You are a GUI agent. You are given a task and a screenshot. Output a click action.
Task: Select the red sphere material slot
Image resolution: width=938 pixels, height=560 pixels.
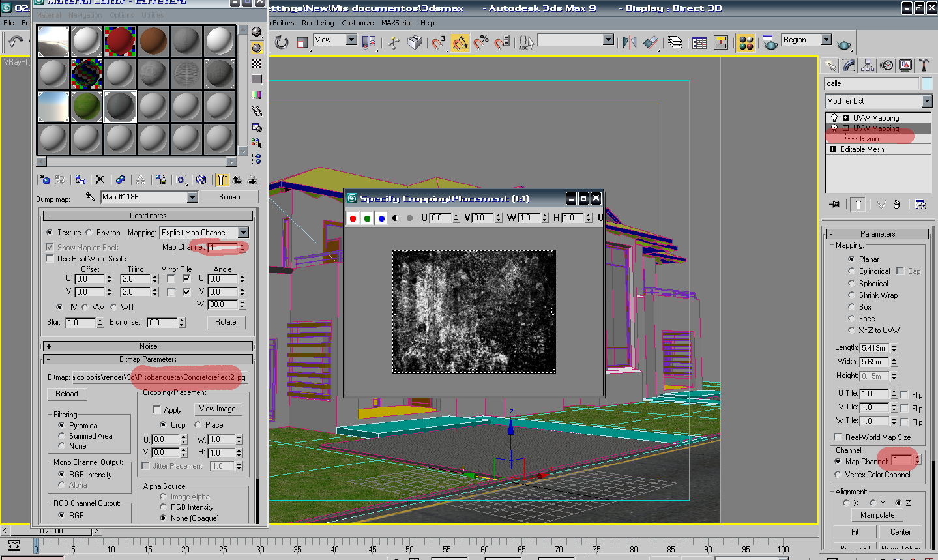(x=120, y=41)
